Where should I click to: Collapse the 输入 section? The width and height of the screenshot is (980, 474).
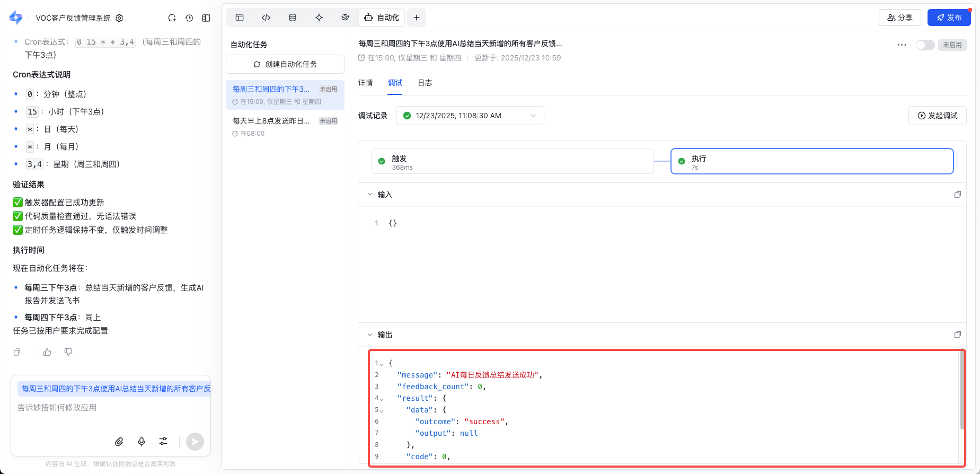[x=370, y=195]
